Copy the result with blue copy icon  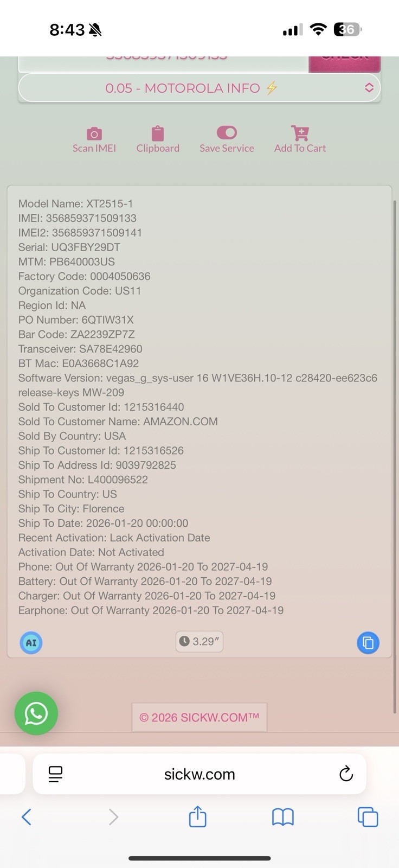[x=368, y=643]
